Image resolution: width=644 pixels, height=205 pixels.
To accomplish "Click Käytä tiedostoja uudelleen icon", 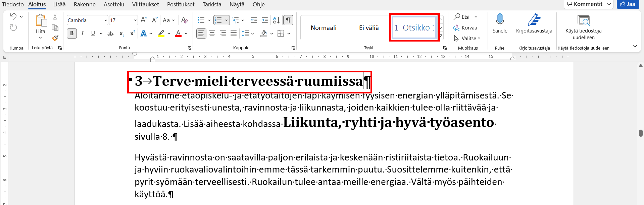I will click(x=584, y=21).
